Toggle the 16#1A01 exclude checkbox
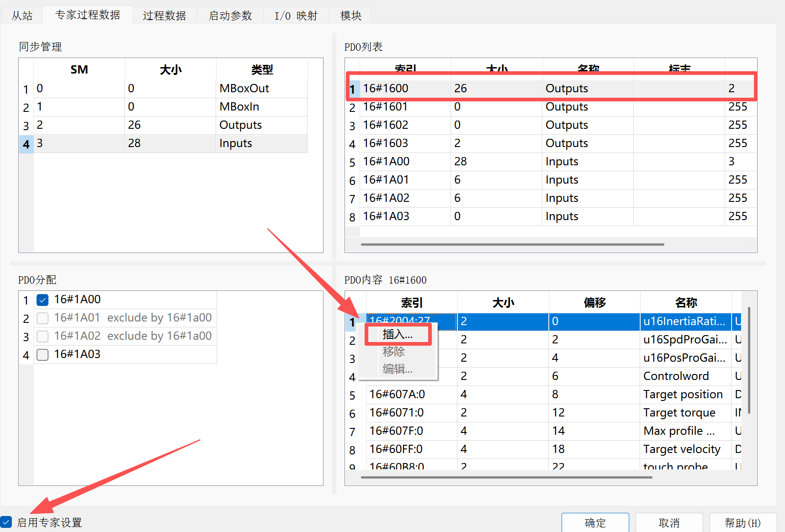Screen dimensions: 785x532 [42, 318]
